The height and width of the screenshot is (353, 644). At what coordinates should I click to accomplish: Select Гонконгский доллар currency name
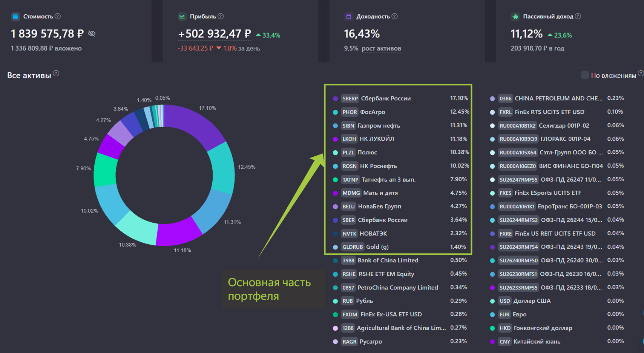543,328
